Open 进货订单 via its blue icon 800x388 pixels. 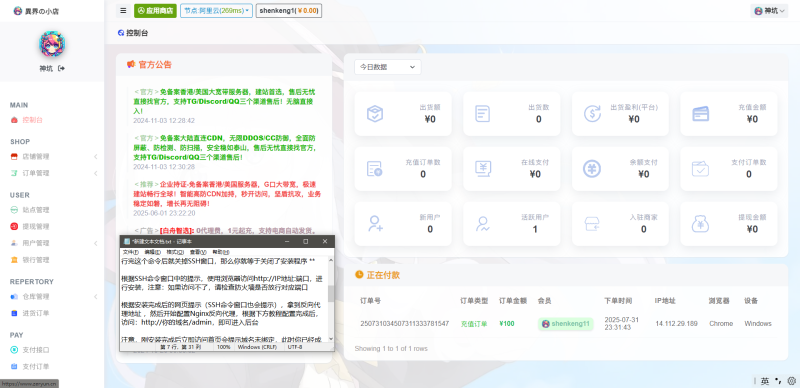point(14,313)
